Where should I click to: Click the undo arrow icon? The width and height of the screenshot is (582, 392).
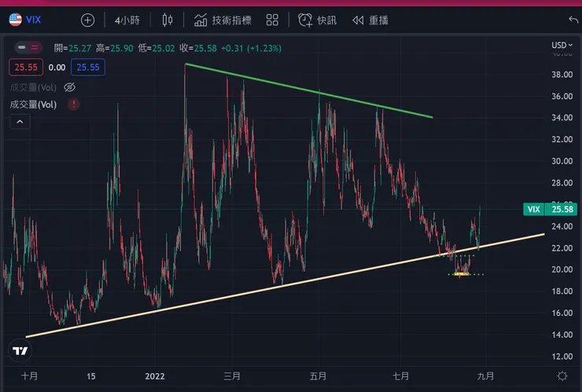pyautogui.click(x=573, y=20)
